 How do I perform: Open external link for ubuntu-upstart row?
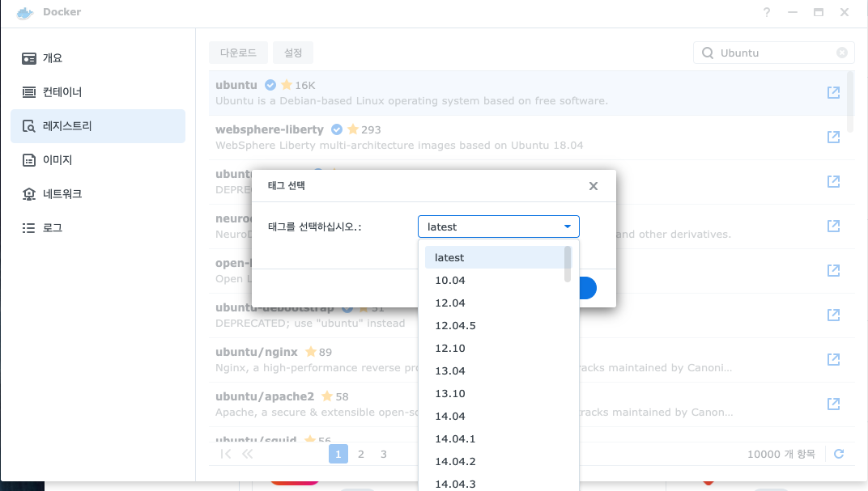tap(833, 181)
